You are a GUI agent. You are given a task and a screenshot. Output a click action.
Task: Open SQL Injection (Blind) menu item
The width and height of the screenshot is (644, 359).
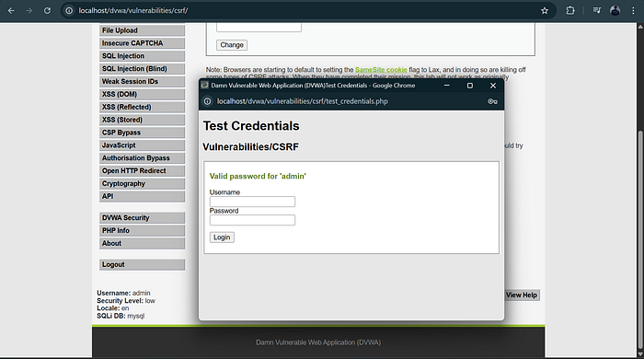[x=142, y=69]
